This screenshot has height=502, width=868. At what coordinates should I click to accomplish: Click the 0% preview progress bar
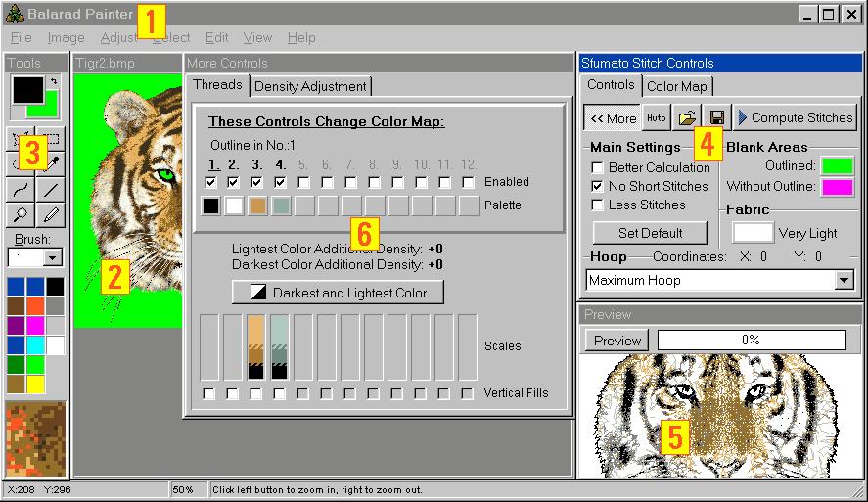(752, 340)
